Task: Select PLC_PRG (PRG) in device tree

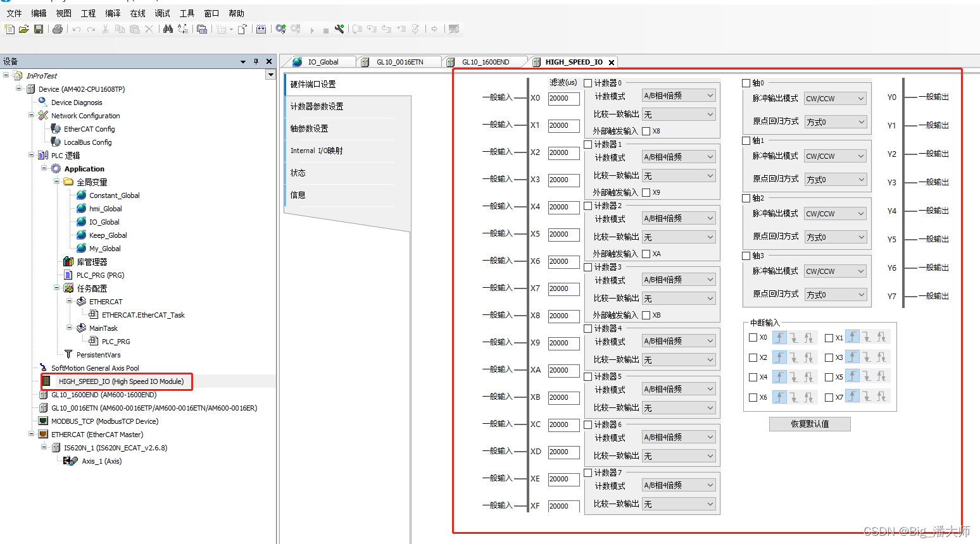Action: pyautogui.click(x=100, y=275)
